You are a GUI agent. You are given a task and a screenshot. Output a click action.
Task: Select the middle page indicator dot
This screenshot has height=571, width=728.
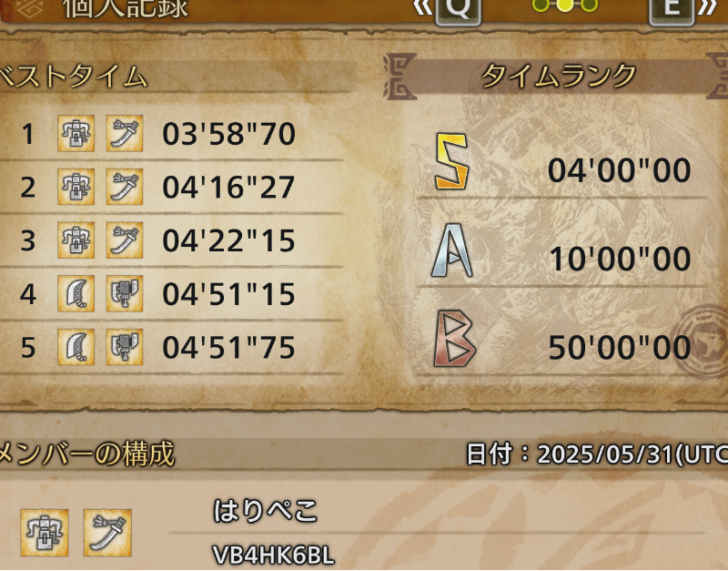click(564, 5)
